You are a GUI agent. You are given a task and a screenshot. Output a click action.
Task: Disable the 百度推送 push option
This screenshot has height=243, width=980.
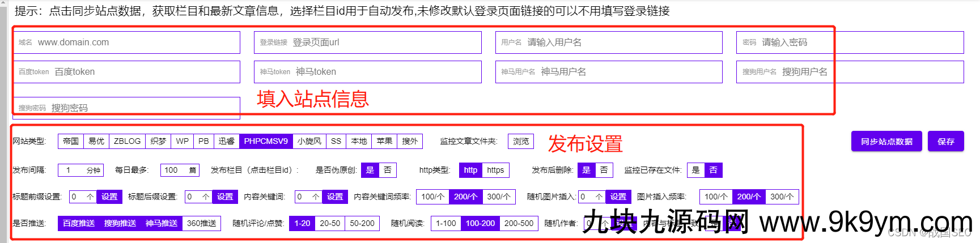pyautogui.click(x=79, y=223)
